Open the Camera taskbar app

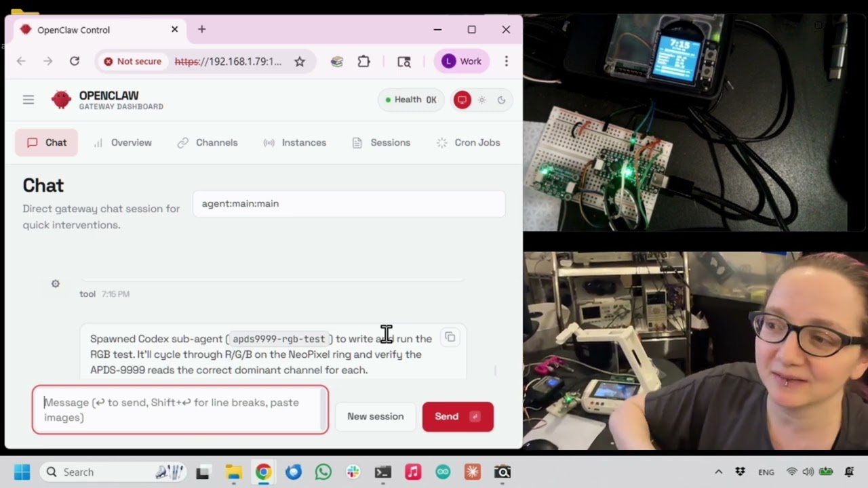tap(502, 472)
